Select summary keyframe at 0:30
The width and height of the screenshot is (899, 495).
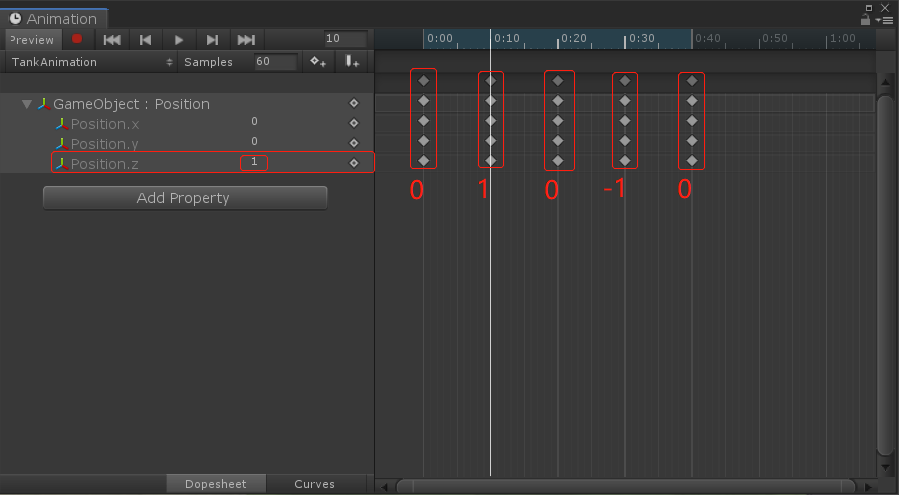625,81
